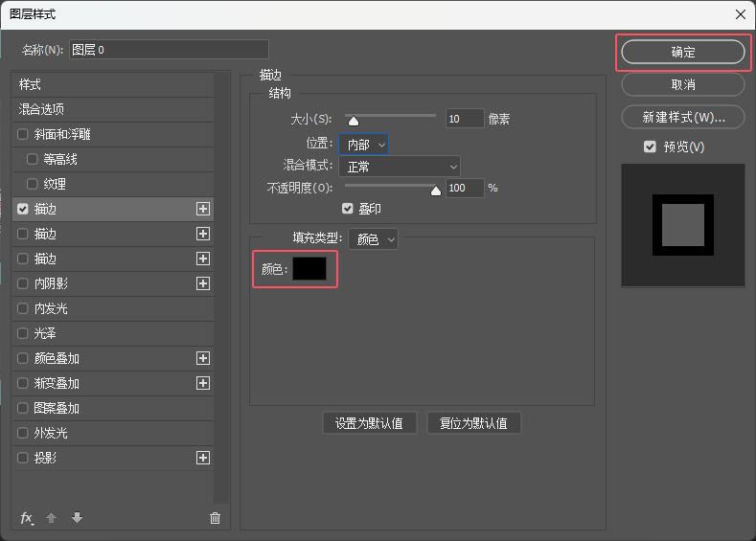Click the 不透明度(O) slider handle

point(436,191)
